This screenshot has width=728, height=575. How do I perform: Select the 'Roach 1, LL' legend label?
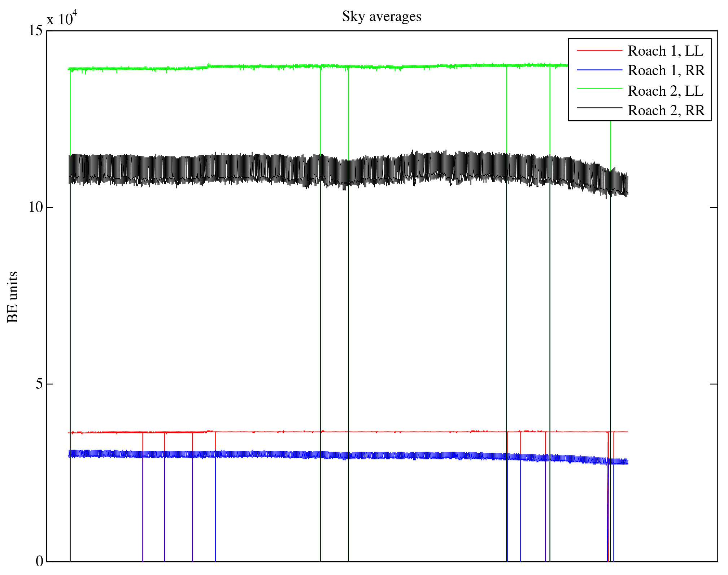[x=666, y=51]
